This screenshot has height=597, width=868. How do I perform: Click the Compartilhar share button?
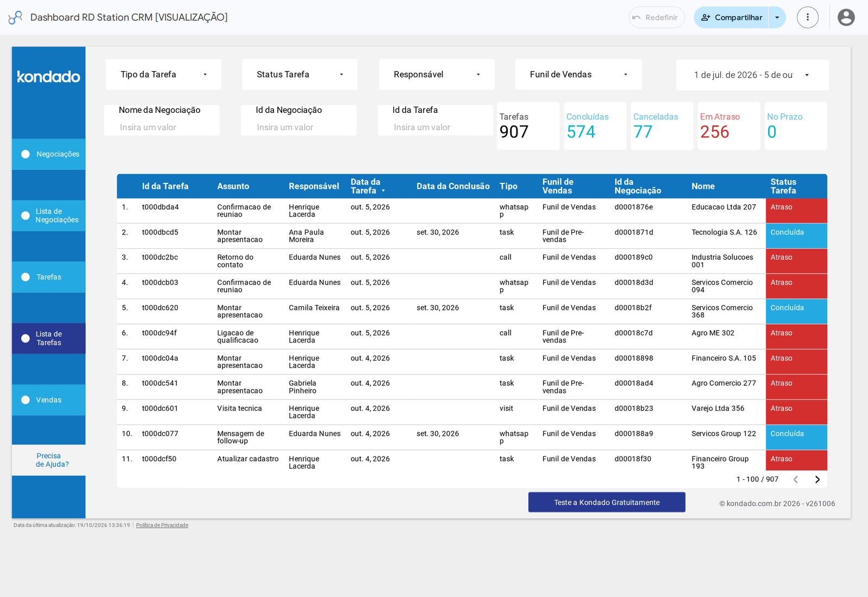coord(731,17)
